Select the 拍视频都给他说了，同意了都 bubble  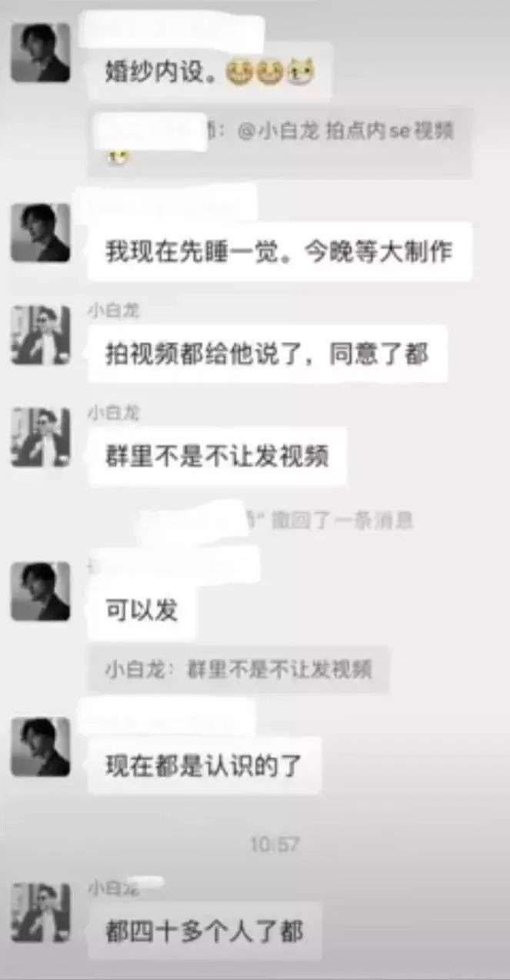(x=268, y=354)
